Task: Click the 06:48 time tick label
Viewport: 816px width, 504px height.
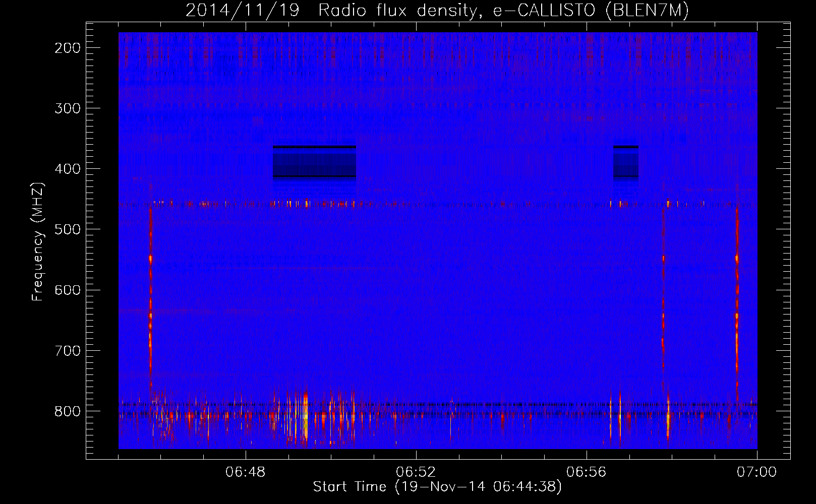Action: click(x=246, y=472)
